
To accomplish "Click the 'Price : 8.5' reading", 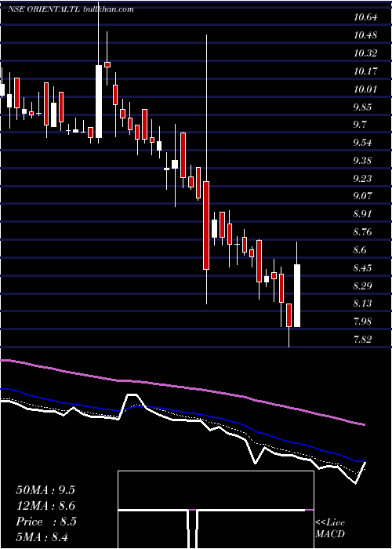I will 46,522.
